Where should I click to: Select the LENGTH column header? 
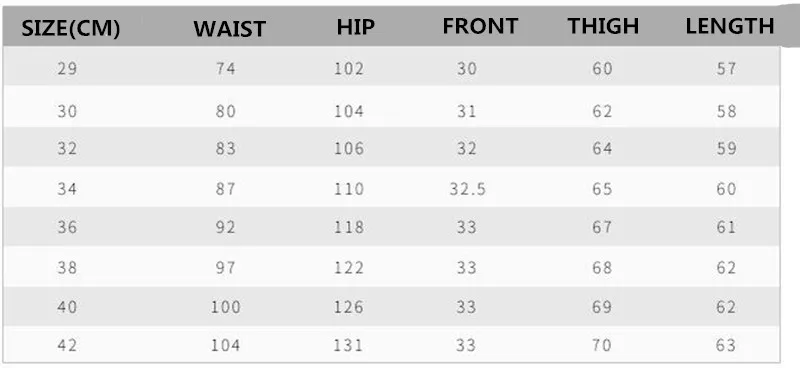[x=730, y=26]
